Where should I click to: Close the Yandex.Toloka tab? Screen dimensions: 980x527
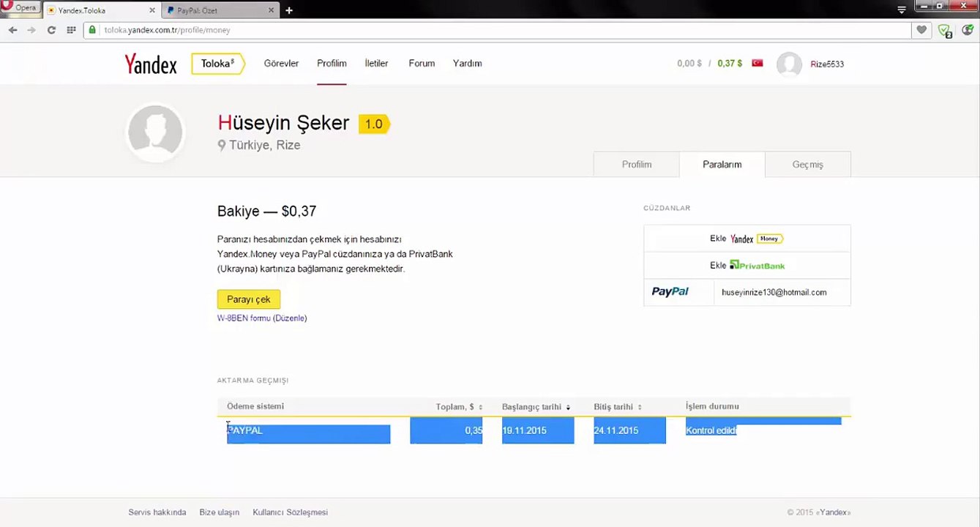(x=152, y=10)
